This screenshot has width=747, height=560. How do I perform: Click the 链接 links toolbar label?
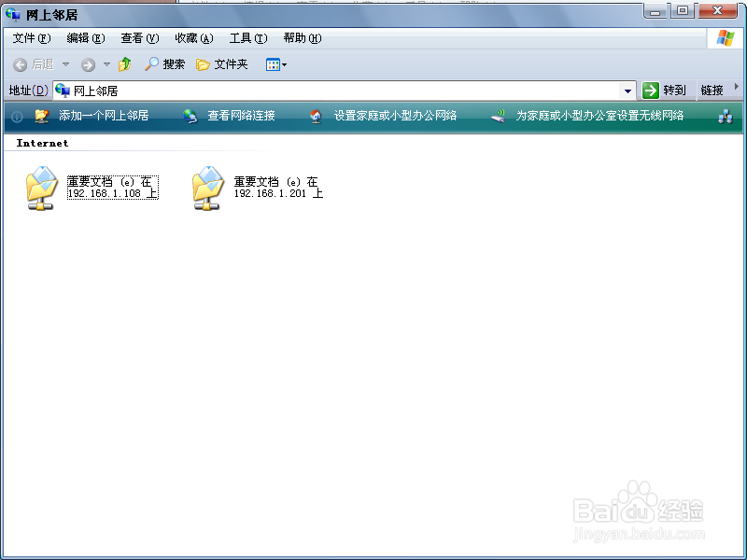tap(712, 90)
